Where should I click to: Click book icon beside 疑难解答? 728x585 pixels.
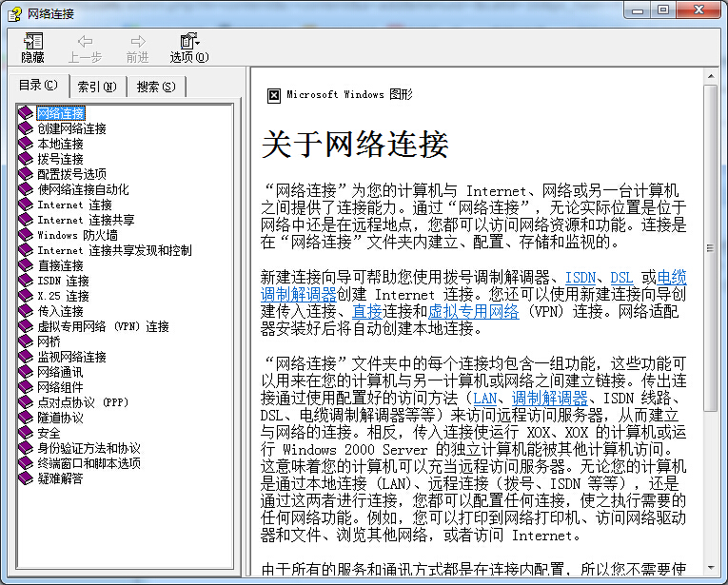click(x=26, y=478)
